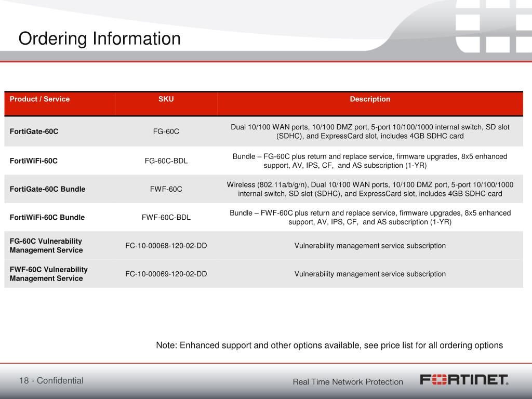
Task: Click the FortiGate-60C product name
Action: point(34,131)
